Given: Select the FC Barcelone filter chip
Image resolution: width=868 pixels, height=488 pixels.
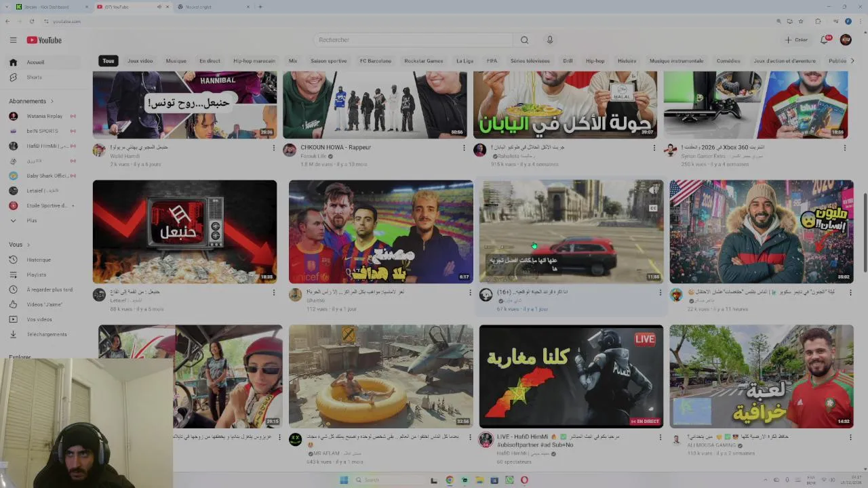Looking at the screenshot, I should [x=376, y=61].
